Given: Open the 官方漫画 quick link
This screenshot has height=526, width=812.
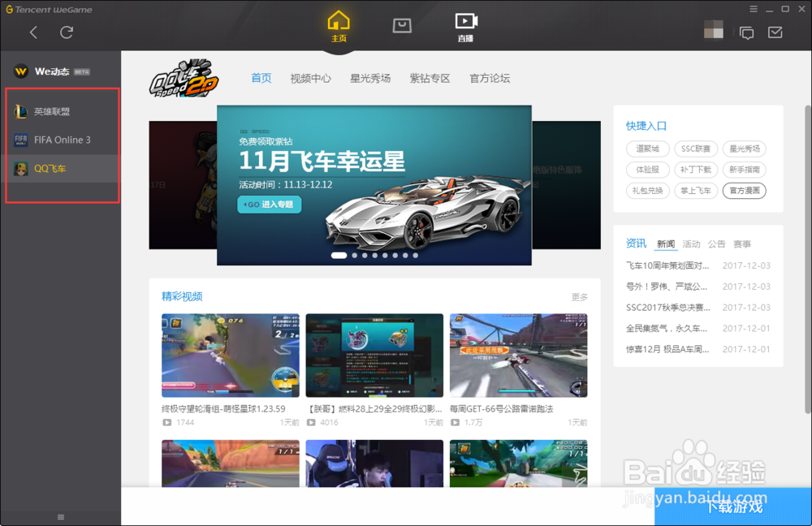Looking at the screenshot, I should (x=744, y=191).
